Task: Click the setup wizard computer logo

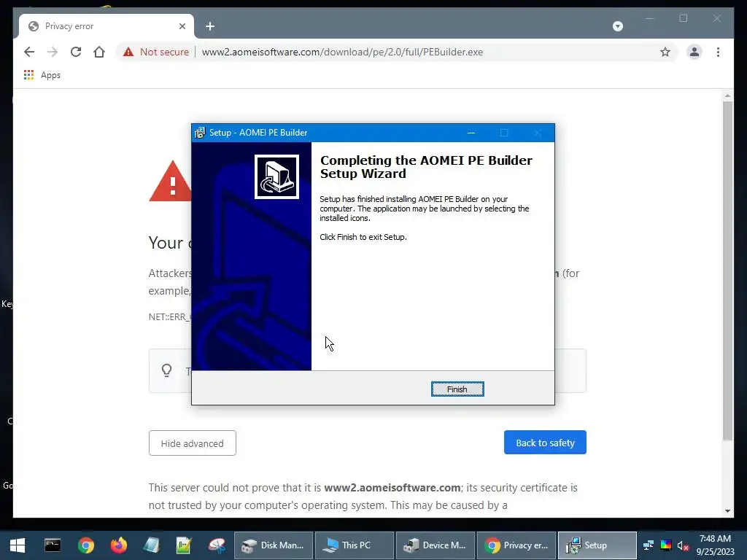Action: coord(276,176)
